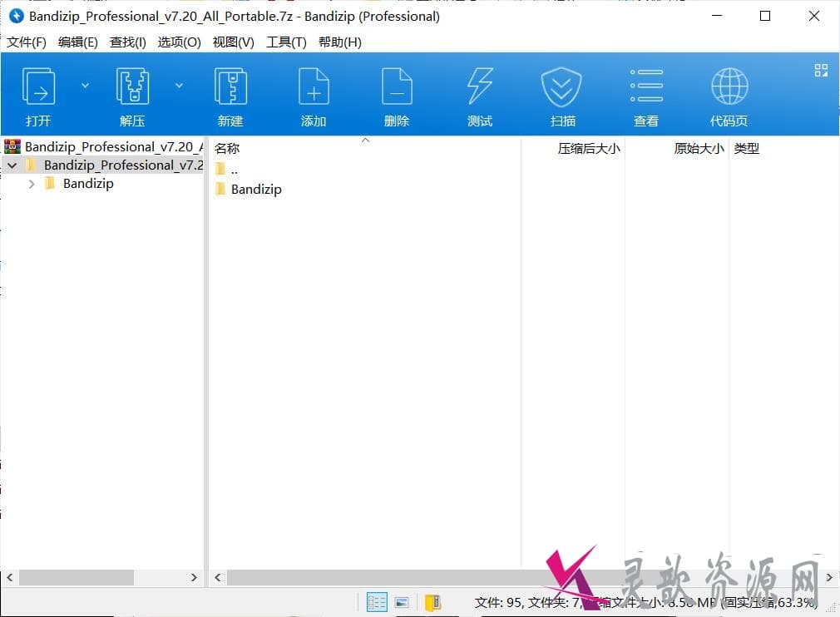This screenshot has width=840, height=617.
Task: Open the 工具(T) menu
Action: 286,42
